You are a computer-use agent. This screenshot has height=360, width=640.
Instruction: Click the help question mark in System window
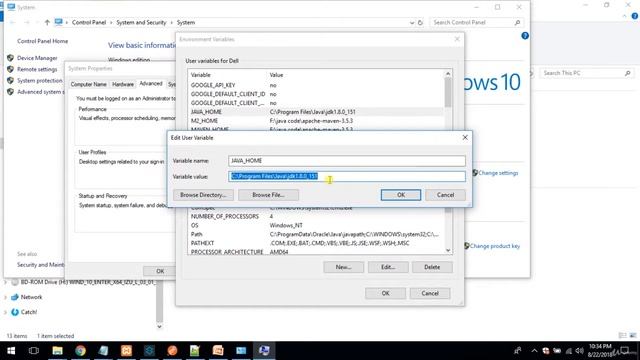[525, 36]
